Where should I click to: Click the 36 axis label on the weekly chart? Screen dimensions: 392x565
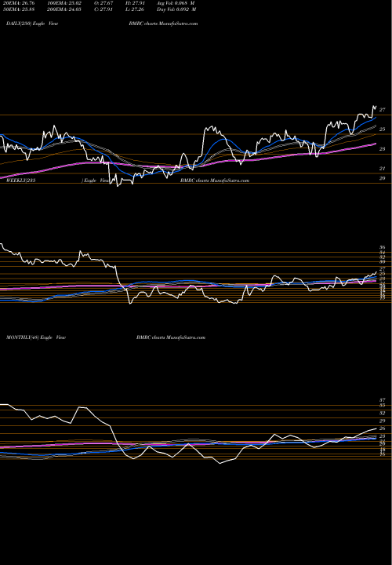(x=383, y=247)
